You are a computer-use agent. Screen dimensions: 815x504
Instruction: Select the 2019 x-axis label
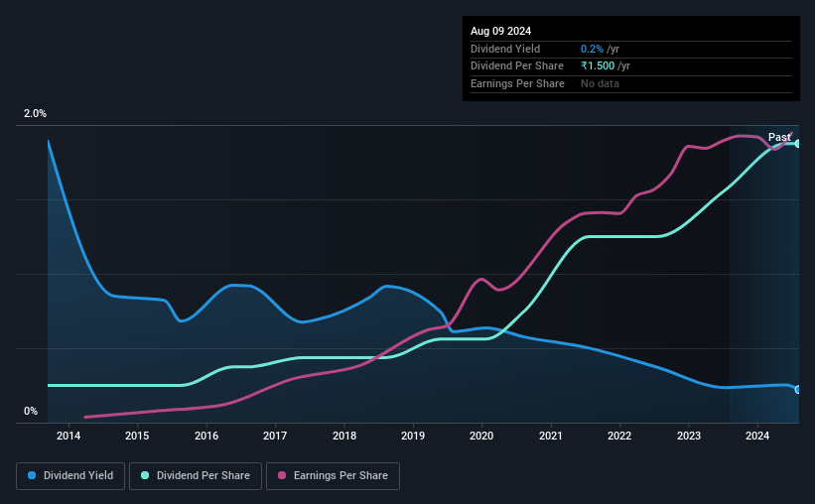pos(413,436)
